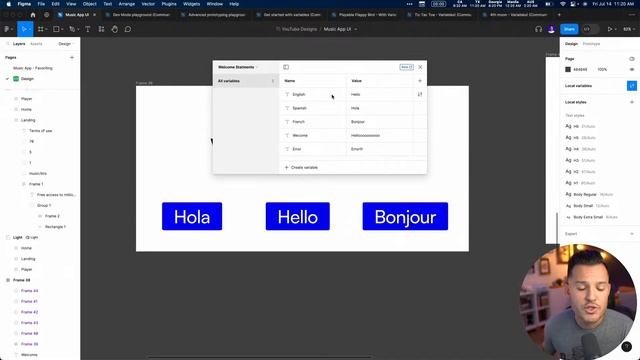640x360 pixels.
Task: Click the Present play icon
Action: pyautogui.click(x=610, y=29)
